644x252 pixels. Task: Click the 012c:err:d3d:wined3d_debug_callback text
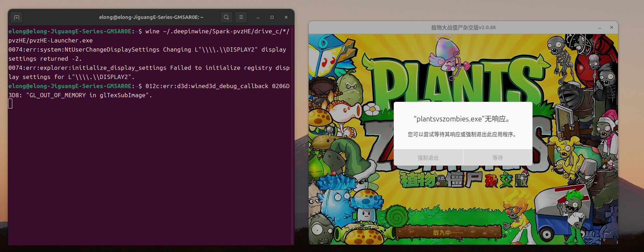(207, 86)
